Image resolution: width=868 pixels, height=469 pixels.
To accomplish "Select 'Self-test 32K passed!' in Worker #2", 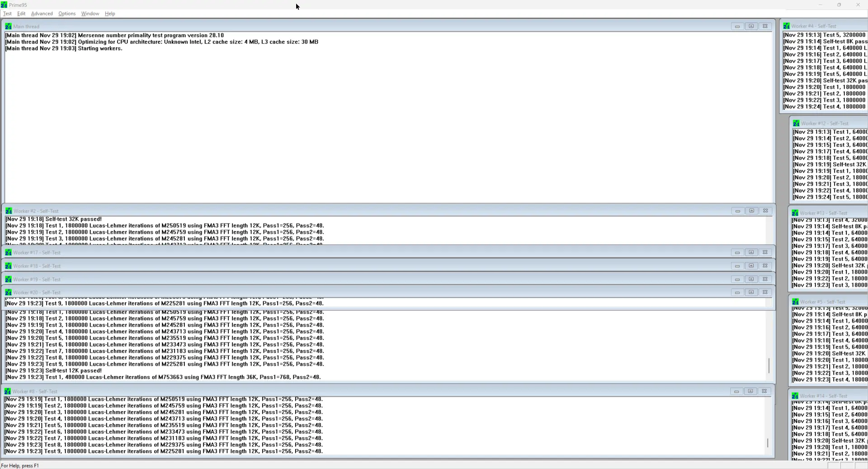I will tap(53, 219).
